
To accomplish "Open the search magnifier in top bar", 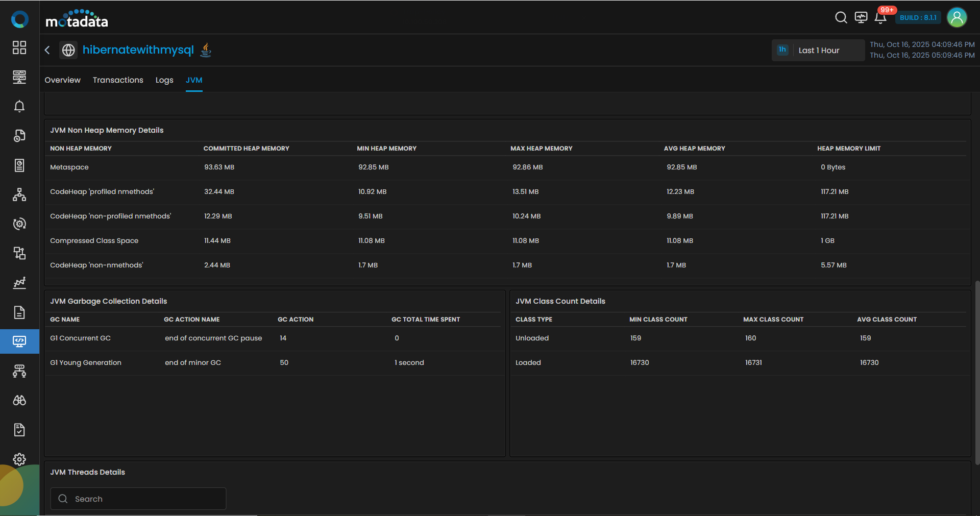I will [841, 18].
